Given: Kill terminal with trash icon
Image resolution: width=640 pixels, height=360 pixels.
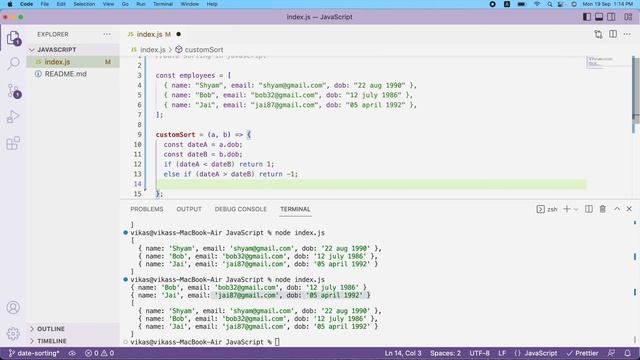Looking at the screenshot, I should (x=602, y=209).
